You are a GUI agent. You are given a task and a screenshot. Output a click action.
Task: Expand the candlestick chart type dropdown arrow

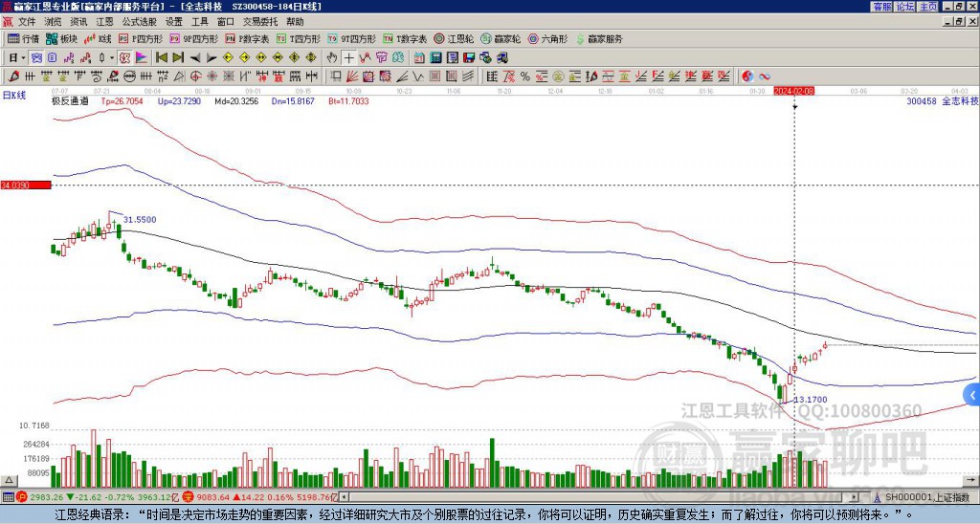coord(112,57)
